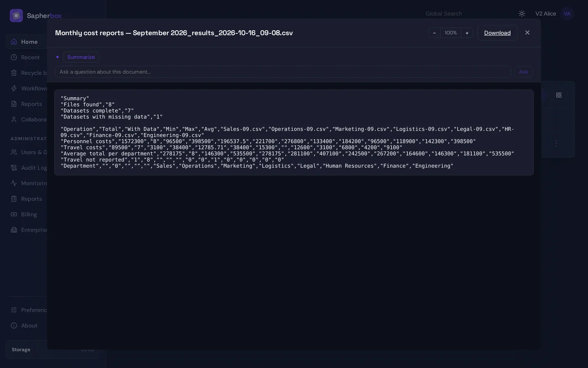Click the VA user avatar
Image resolution: width=588 pixels, height=368 pixels.
pos(567,13)
